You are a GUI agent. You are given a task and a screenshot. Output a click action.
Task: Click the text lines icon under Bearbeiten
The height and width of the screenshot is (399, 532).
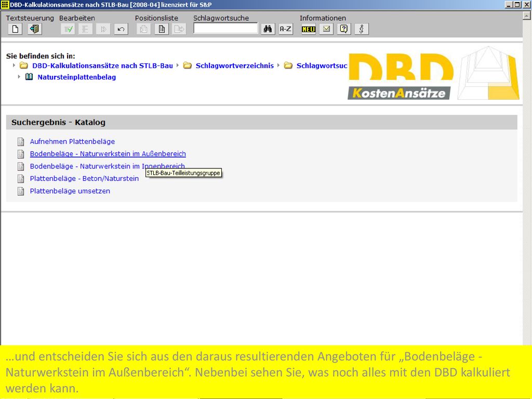pyautogui.click(x=85, y=29)
